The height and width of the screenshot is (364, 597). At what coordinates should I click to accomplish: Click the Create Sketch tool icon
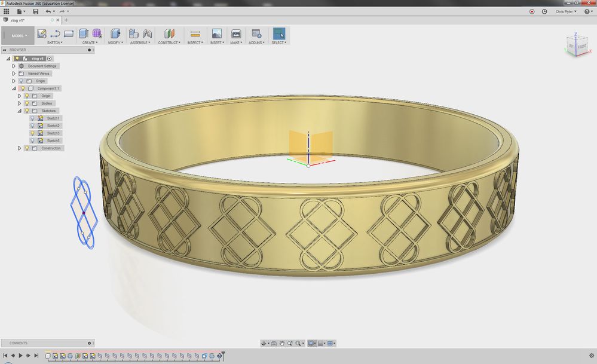click(42, 34)
